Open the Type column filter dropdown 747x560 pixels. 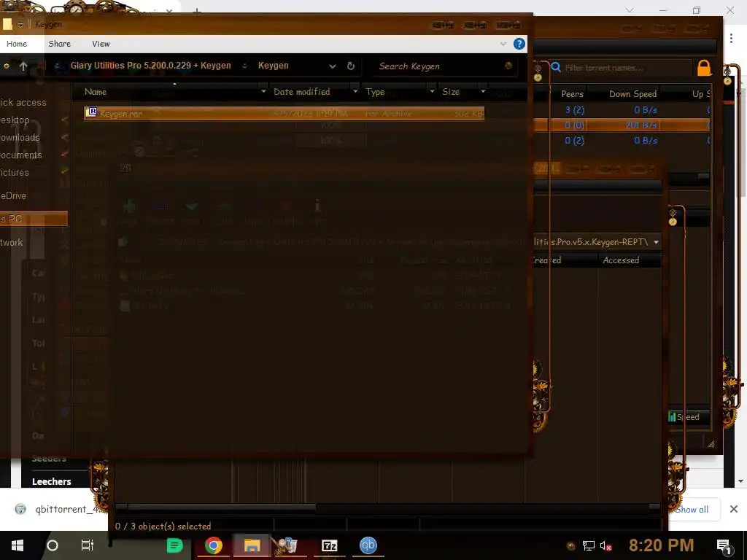(x=432, y=91)
